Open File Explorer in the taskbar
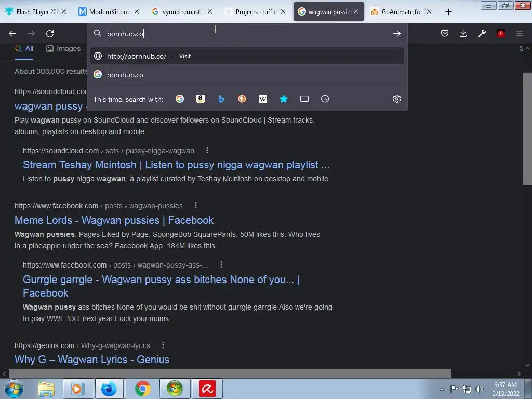This screenshot has height=399, width=532. 46,389
